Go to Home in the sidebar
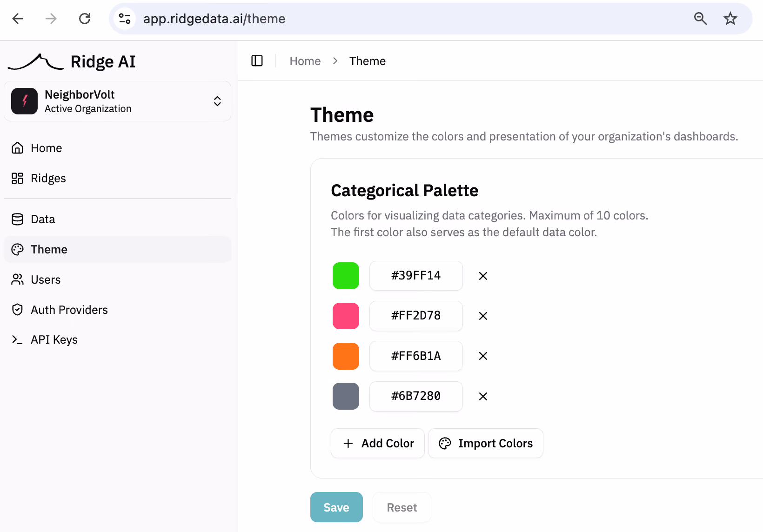Screen dimensions: 763x532 (117, 148)
